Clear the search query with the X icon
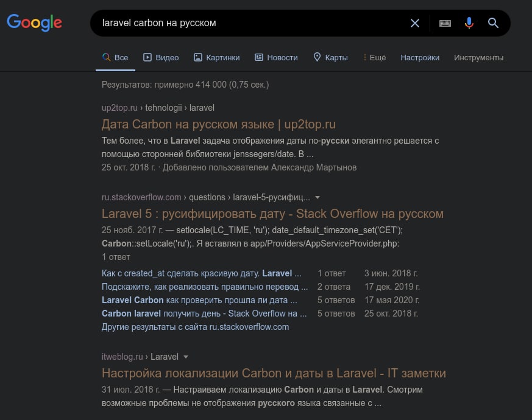 tap(414, 23)
